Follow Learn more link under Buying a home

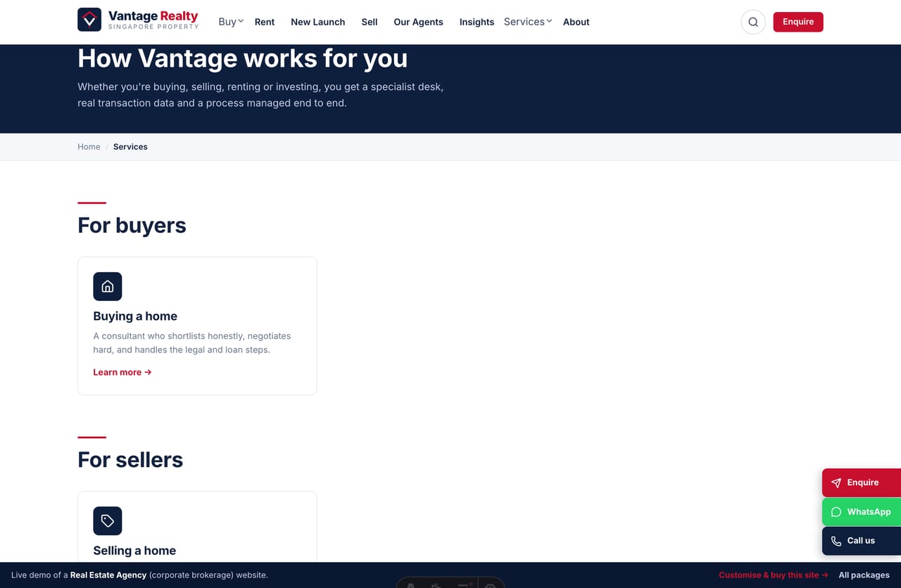point(122,372)
